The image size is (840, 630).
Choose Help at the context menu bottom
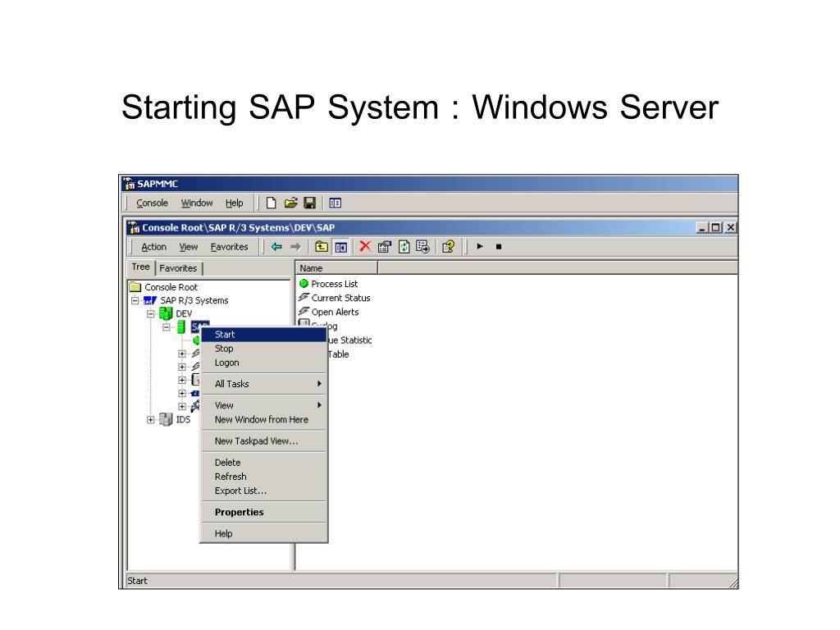pos(263,533)
